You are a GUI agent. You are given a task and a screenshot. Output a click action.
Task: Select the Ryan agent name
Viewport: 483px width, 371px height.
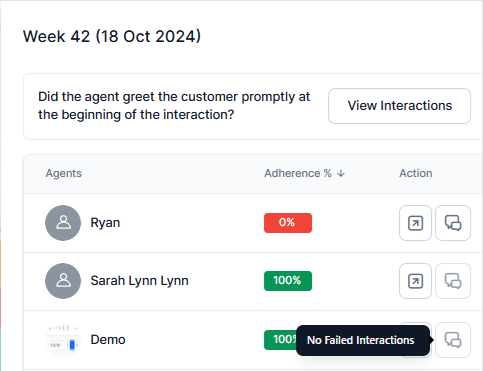[105, 223]
